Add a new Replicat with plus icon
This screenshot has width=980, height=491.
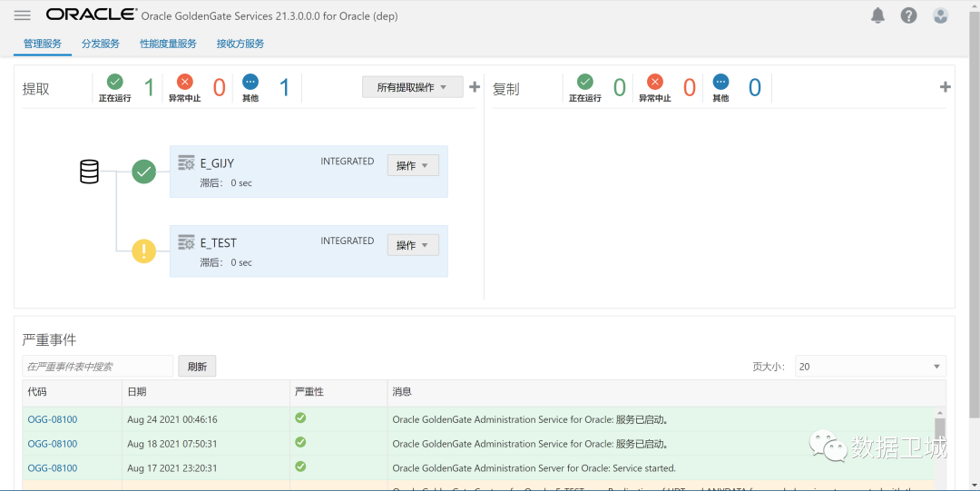(x=945, y=87)
